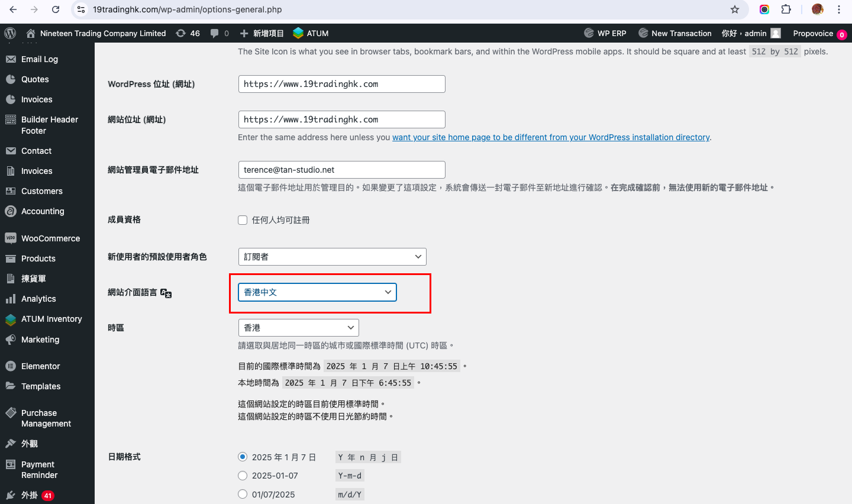852x504 pixels.
Task: Click the WordPress logo in admin bar
Action: pyautogui.click(x=10, y=33)
